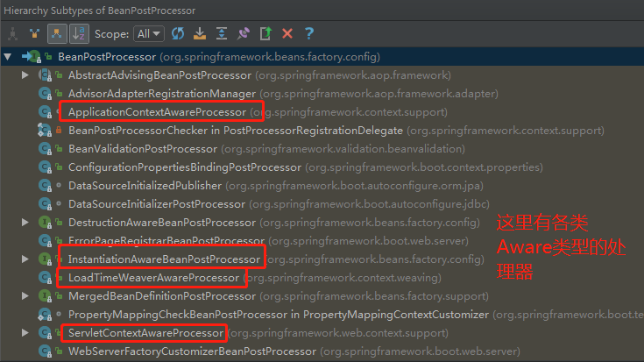Click class icon of WebServerFactoryCustomizerBeanPostProcessor

[x=45, y=351]
